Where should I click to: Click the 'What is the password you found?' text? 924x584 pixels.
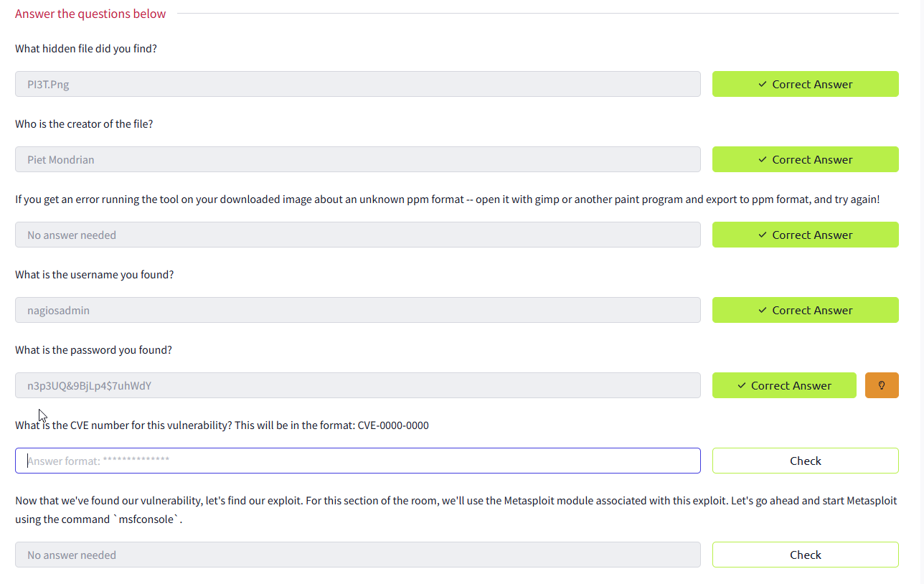pyautogui.click(x=93, y=350)
